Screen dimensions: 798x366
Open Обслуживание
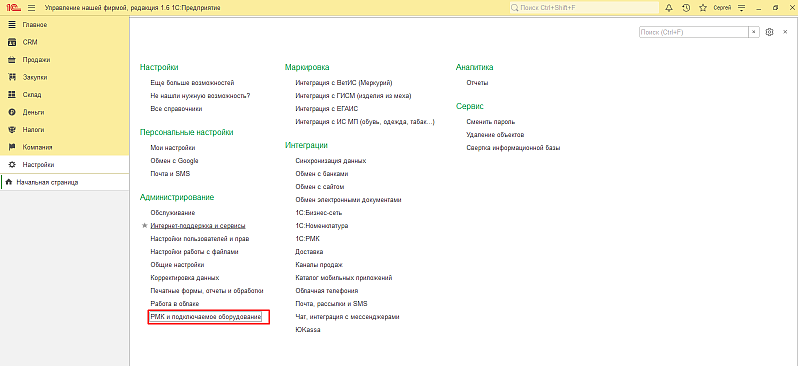173,213
